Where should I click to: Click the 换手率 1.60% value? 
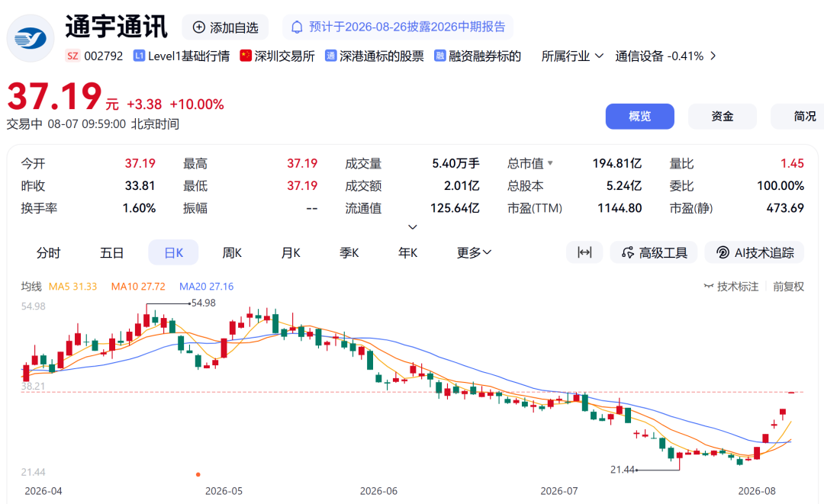click(140, 208)
